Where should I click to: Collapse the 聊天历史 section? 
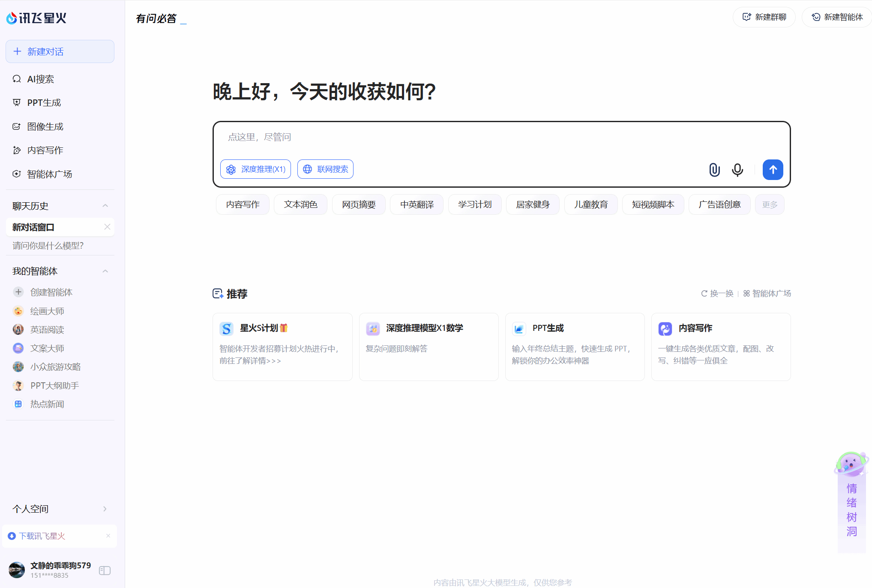[x=105, y=206]
